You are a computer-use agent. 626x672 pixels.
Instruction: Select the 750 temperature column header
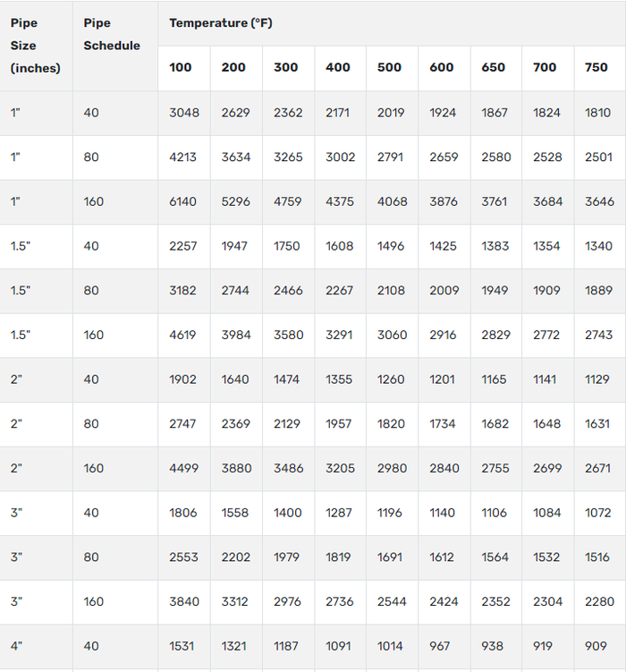pyautogui.click(x=596, y=67)
